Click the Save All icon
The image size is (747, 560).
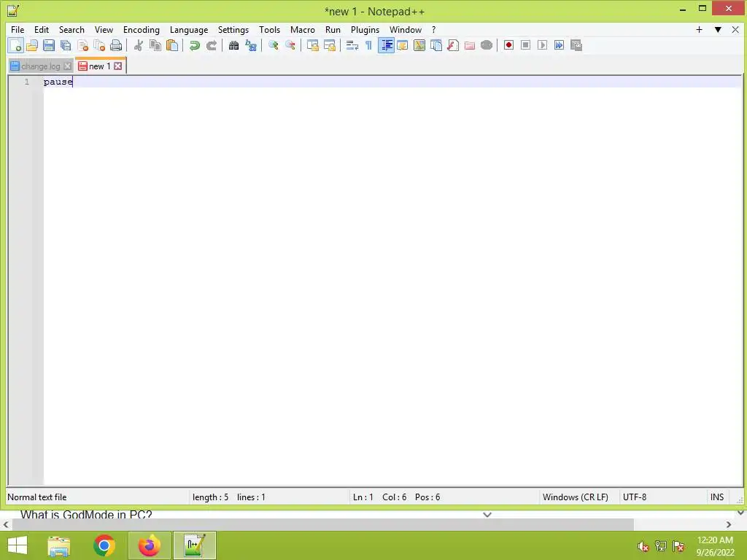pyautogui.click(x=65, y=45)
